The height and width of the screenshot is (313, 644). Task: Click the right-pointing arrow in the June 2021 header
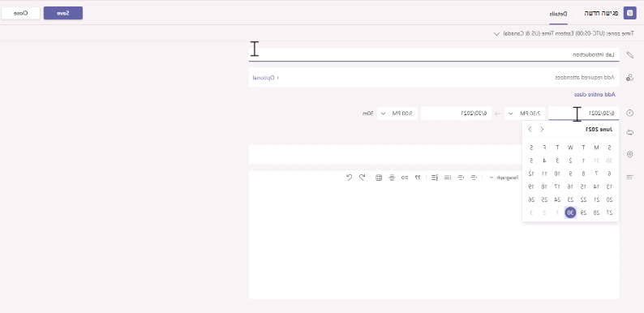click(542, 130)
